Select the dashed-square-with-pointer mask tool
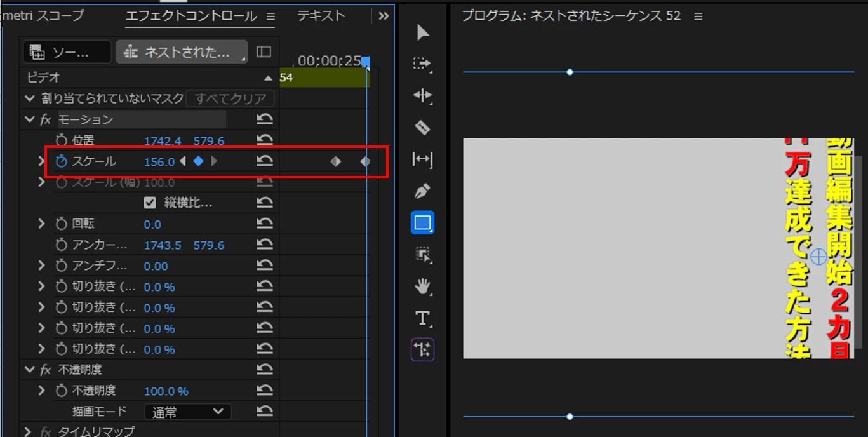This screenshot has width=868, height=437. coord(422,255)
